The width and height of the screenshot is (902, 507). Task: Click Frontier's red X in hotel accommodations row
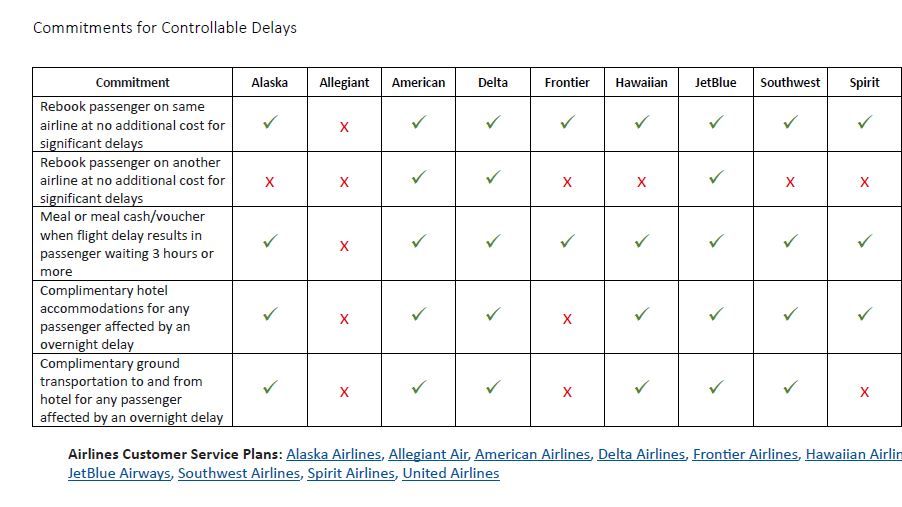pyautogui.click(x=567, y=319)
